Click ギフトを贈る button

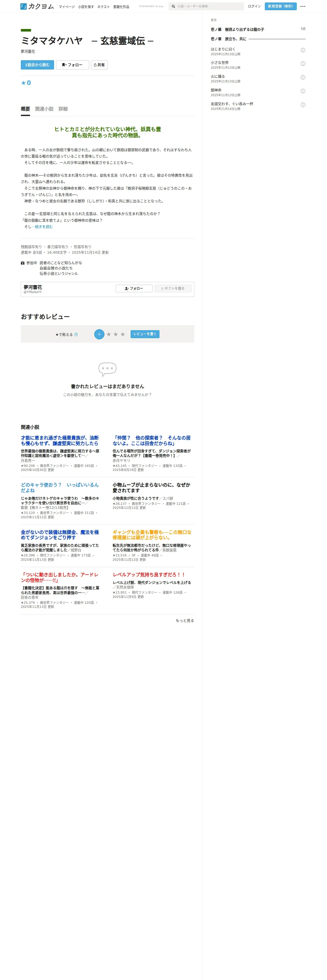173,289
